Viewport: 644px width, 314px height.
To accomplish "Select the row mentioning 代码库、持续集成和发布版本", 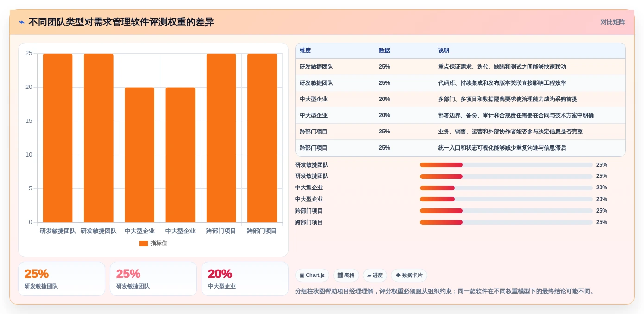I will click(x=461, y=83).
